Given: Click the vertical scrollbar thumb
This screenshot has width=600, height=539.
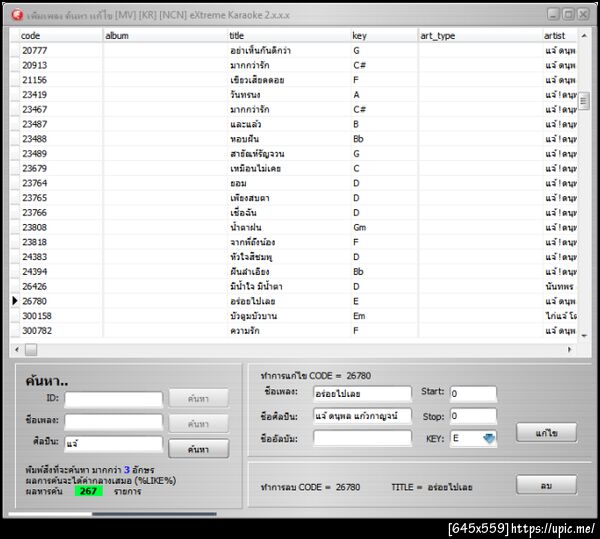Looking at the screenshot, I should (584, 101).
